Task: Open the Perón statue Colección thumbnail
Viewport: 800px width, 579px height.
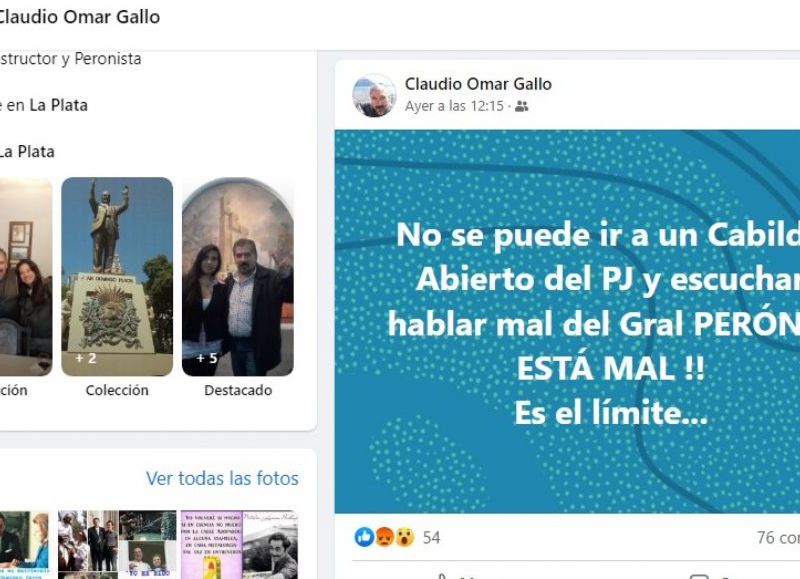Action: 117,276
